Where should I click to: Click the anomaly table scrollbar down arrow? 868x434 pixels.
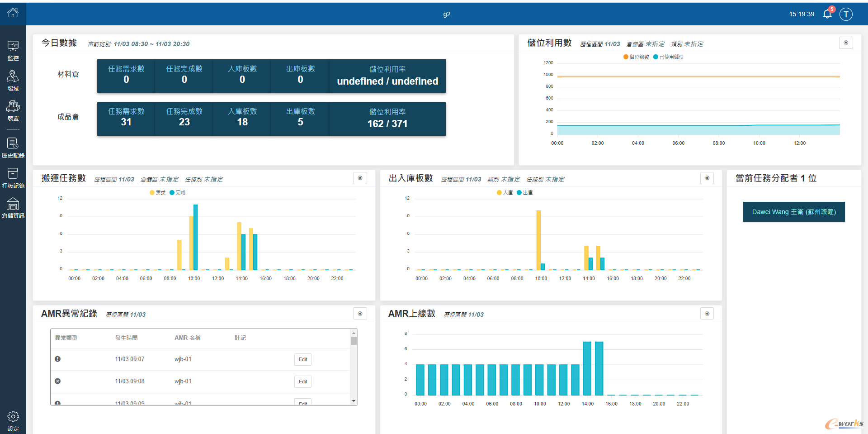(354, 401)
